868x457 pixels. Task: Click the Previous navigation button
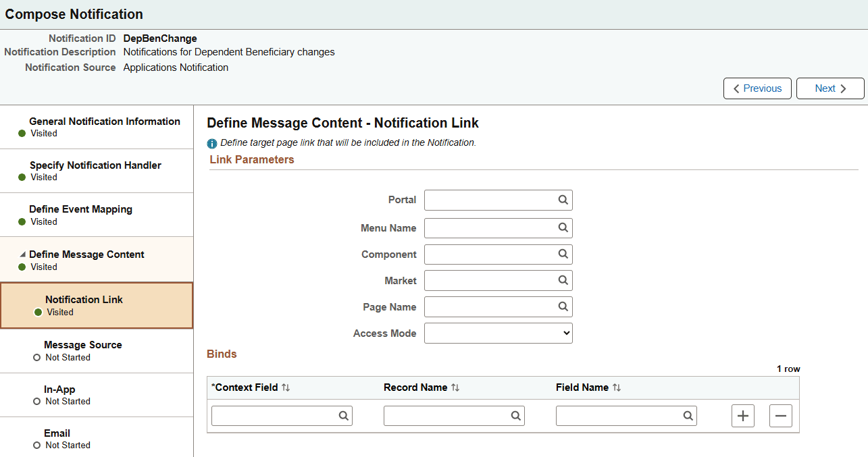click(757, 88)
